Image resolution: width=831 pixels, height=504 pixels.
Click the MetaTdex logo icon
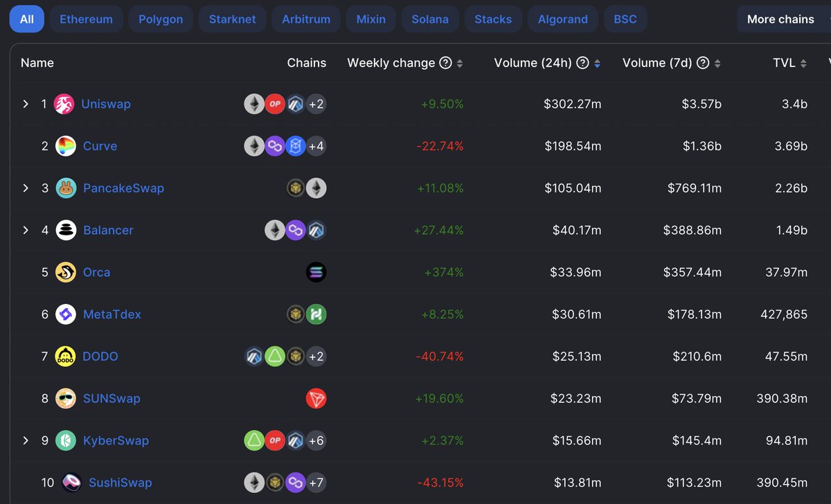66,314
